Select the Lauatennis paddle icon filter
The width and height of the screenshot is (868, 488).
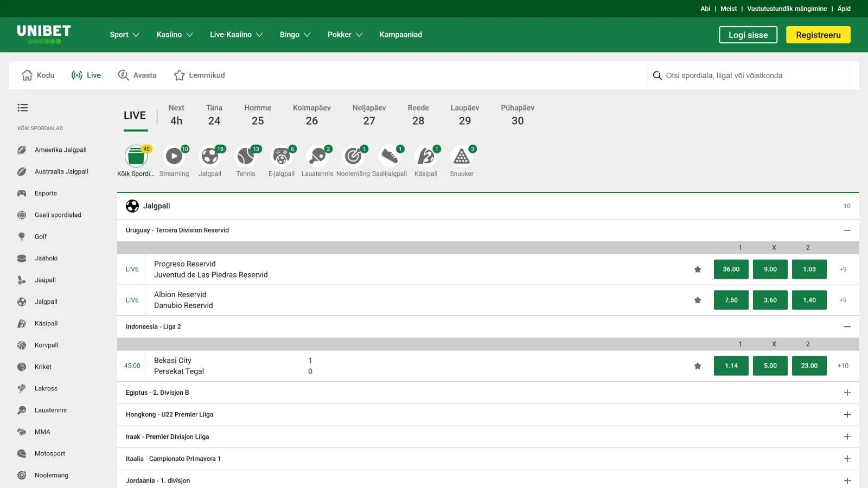[317, 157]
